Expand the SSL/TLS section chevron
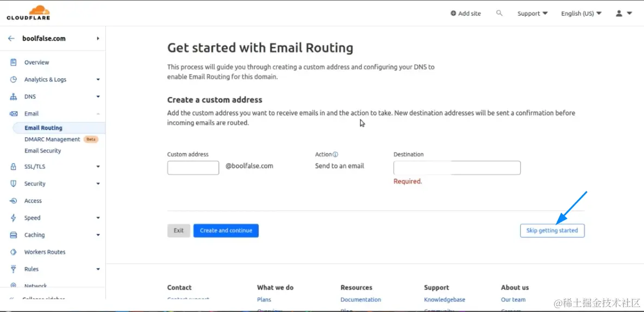644x312 pixels. 98,167
